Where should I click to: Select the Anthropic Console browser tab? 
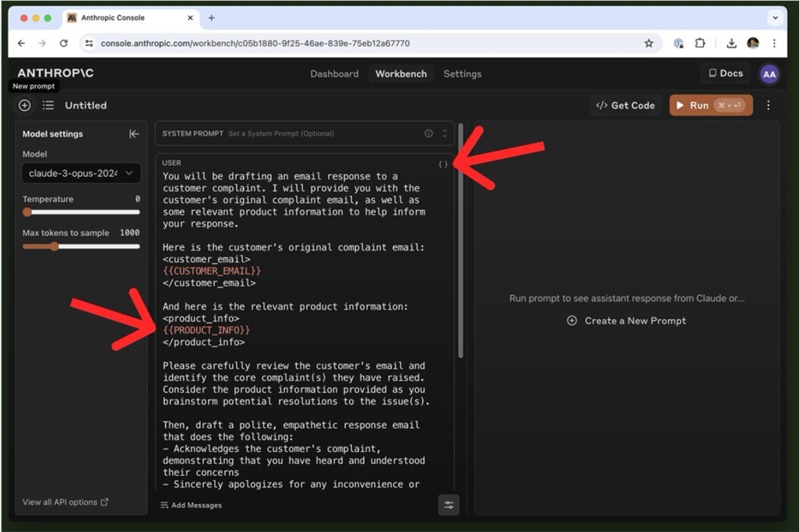(x=130, y=18)
